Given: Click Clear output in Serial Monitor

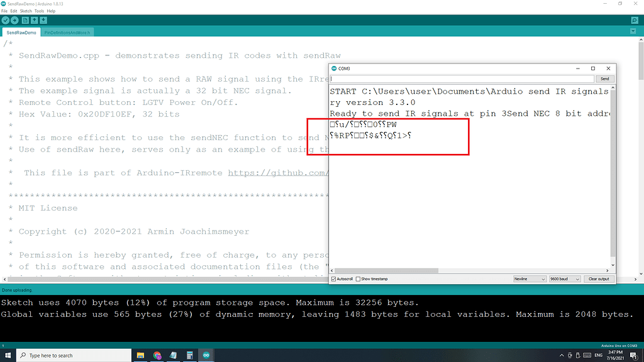Looking at the screenshot, I should click(x=598, y=278).
